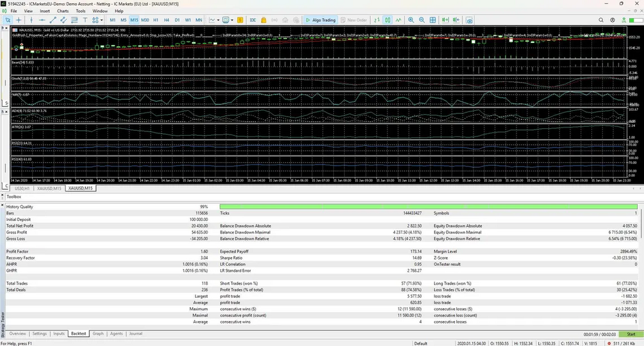Click the History Quality green progress bar
The height and width of the screenshot is (346, 644).
[429, 207]
